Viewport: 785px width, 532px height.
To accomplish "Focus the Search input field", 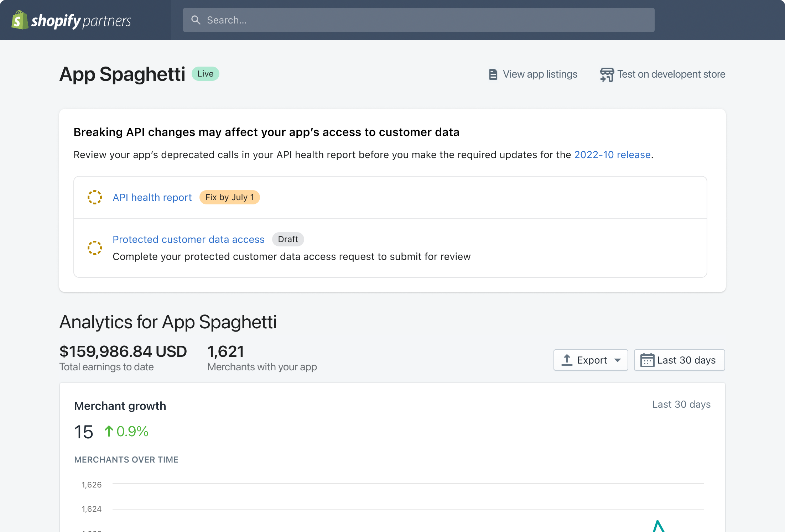I will coord(419,20).
